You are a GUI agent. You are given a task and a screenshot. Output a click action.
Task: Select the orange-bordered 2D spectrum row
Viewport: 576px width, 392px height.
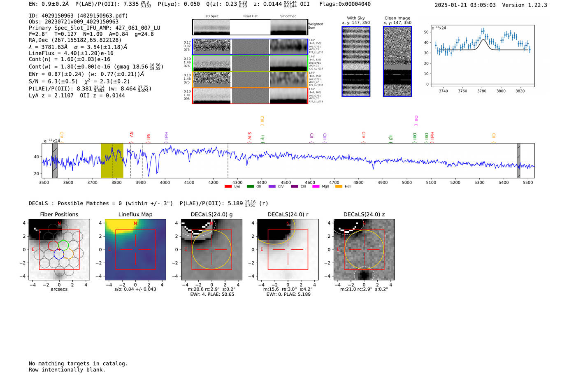[250, 79]
